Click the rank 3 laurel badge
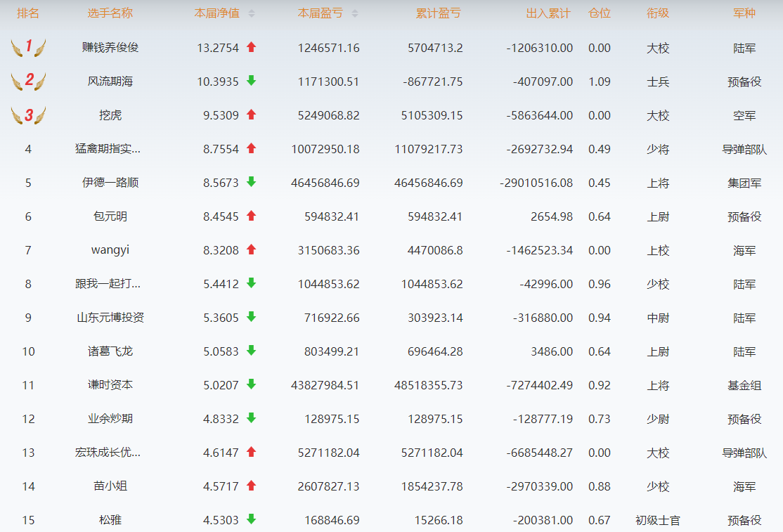The width and height of the screenshot is (783, 532). pos(28,115)
